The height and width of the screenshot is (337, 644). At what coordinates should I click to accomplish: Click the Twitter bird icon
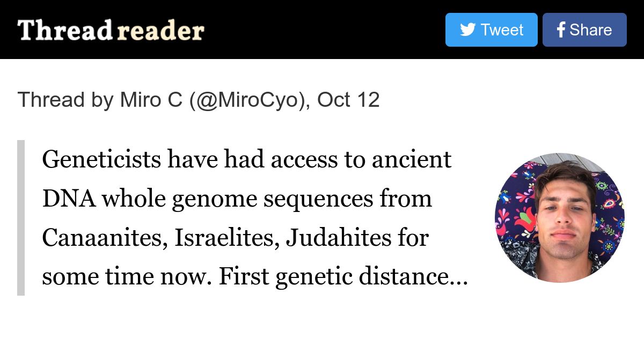click(467, 30)
